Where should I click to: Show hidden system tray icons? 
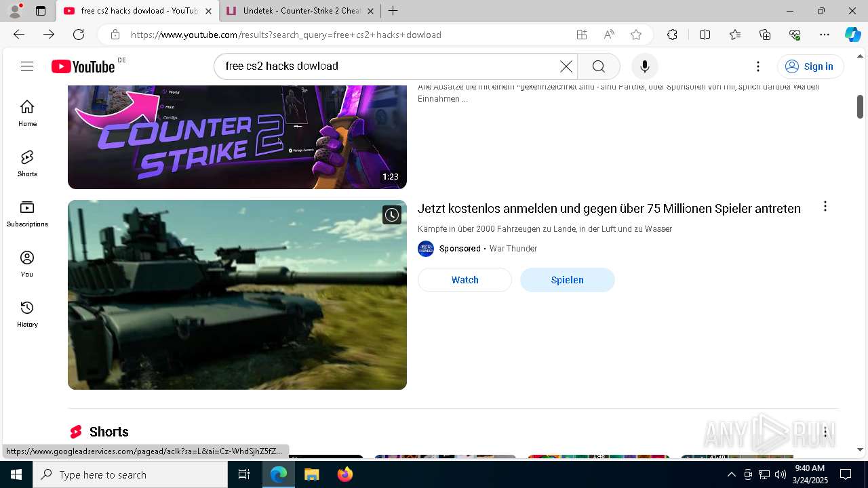(x=731, y=474)
